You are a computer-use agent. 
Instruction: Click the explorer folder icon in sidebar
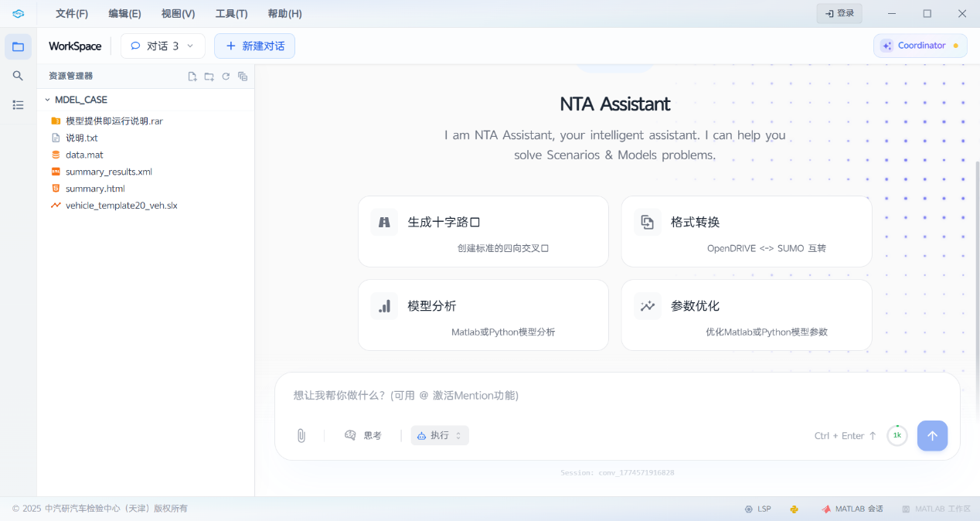(18, 46)
